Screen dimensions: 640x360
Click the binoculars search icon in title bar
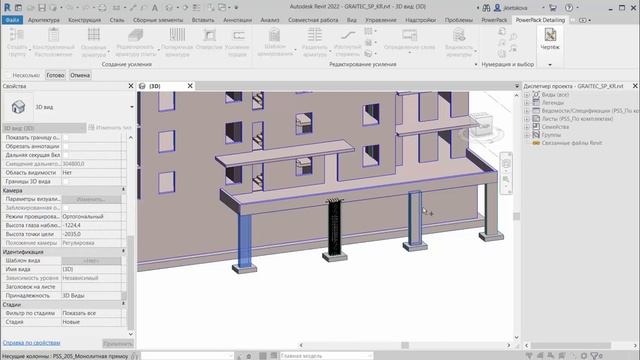point(486,7)
